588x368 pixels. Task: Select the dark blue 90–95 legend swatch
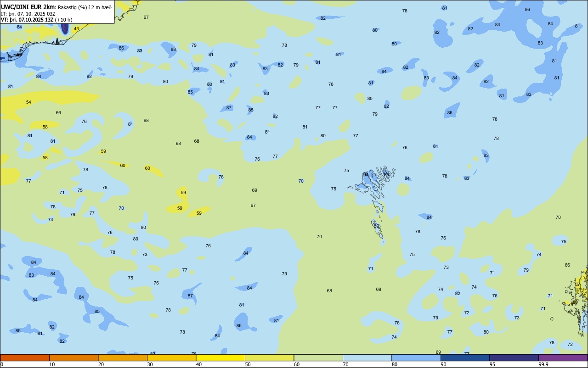click(465, 357)
